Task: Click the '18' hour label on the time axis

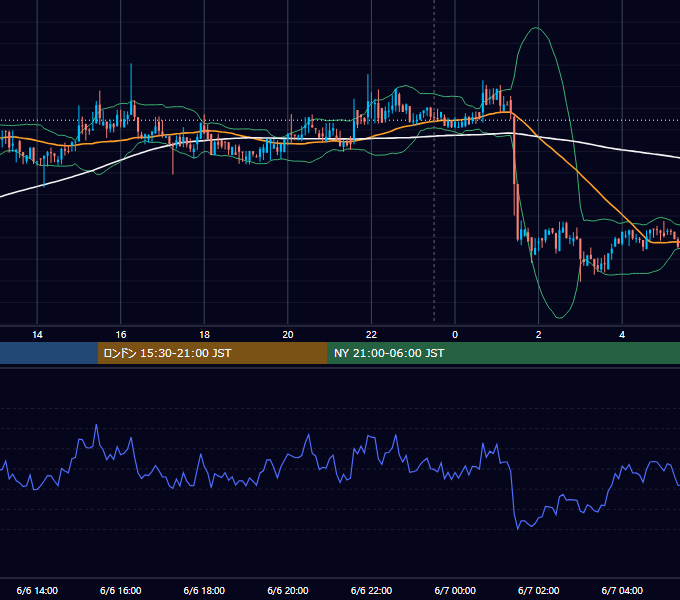Action: click(204, 335)
